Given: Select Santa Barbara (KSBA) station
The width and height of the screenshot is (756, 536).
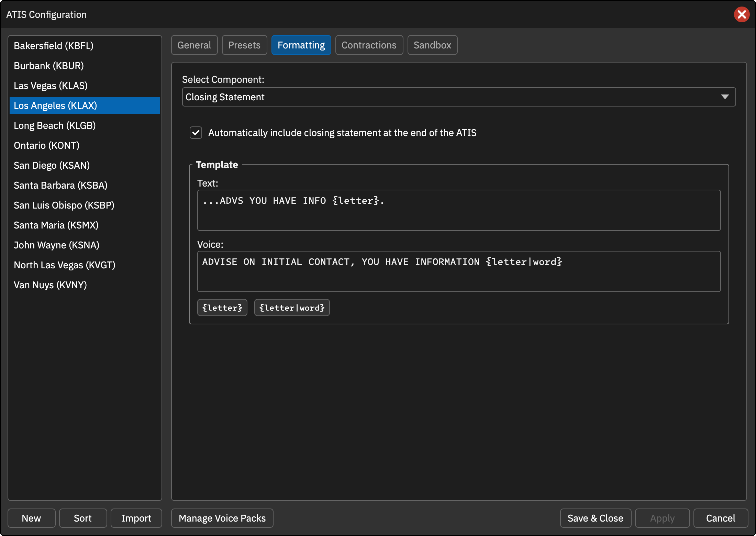Looking at the screenshot, I should pos(85,185).
